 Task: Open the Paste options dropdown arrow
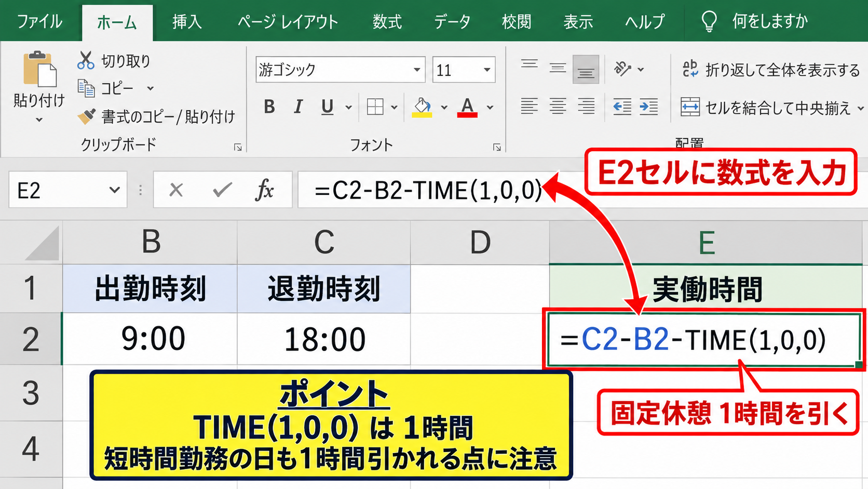(39, 120)
